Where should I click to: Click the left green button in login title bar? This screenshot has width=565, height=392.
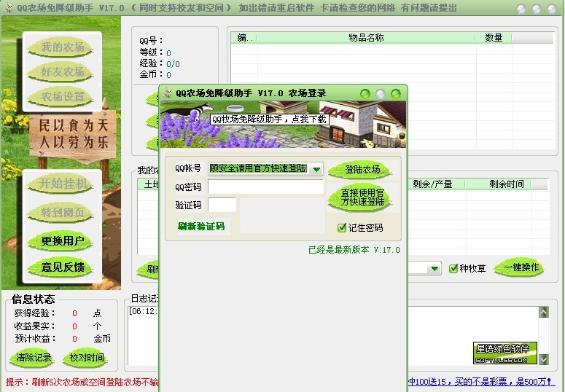[365, 94]
